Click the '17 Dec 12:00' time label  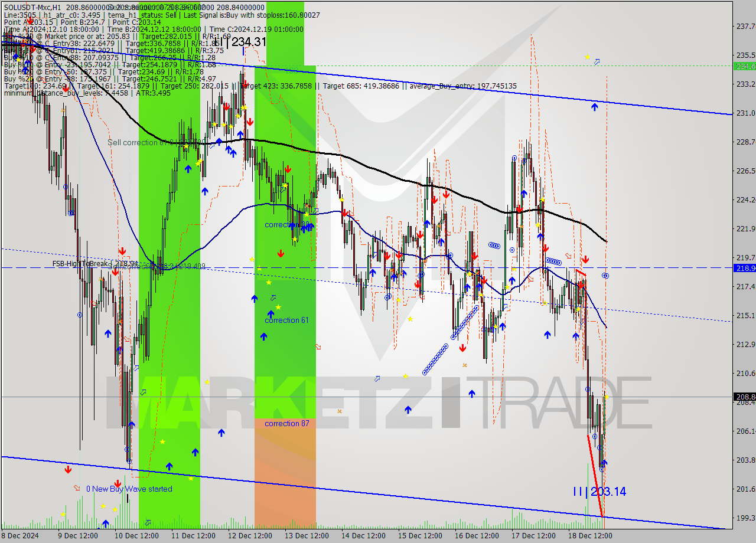[x=533, y=535]
